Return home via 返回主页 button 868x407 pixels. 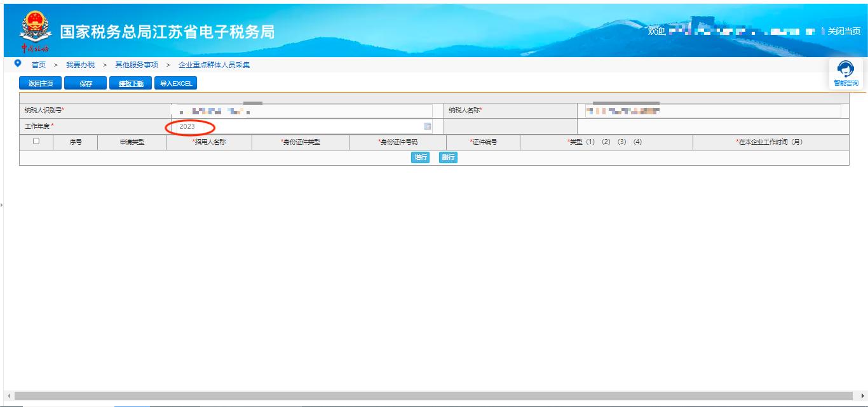pyautogui.click(x=41, y=84)
